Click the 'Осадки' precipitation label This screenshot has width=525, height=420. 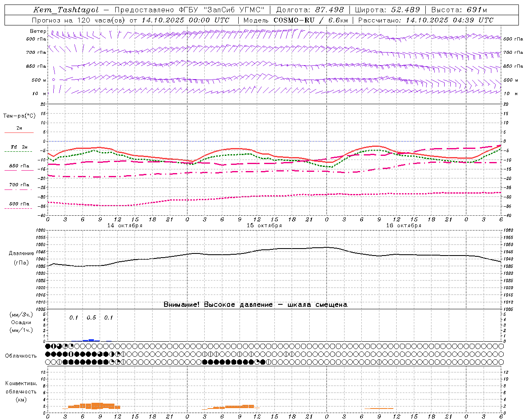click(x=21, y=322)
